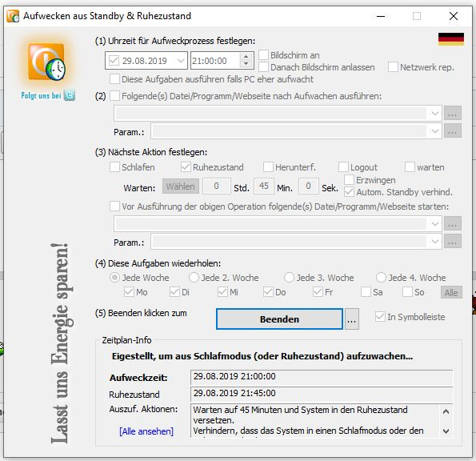Click the Twitter bird icon
This screenshot has width=476, height=461.
pos(70,95)
